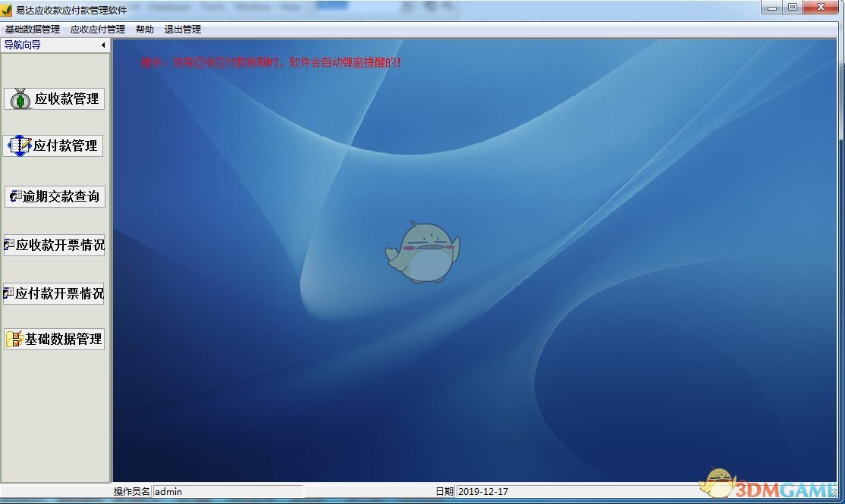Click the money bag icon for 应收款管理
Image resolution: width=845 pixels, height=504 pixels.
[x=20, y=99]
